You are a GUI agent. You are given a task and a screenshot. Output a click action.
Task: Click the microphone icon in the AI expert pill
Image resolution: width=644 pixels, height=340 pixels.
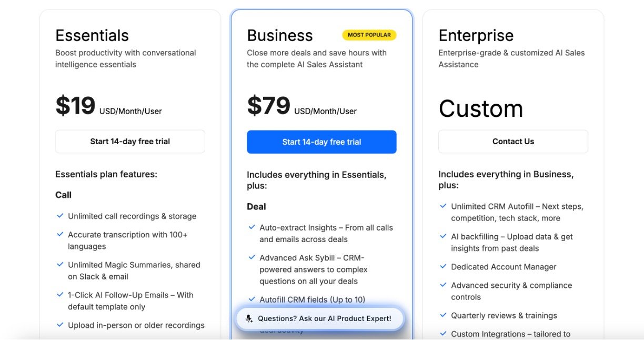249,318
